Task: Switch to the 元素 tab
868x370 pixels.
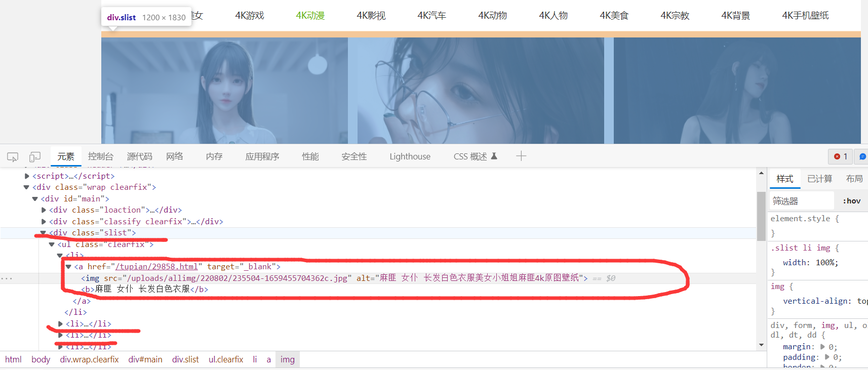Action: [x=66, y=157]
